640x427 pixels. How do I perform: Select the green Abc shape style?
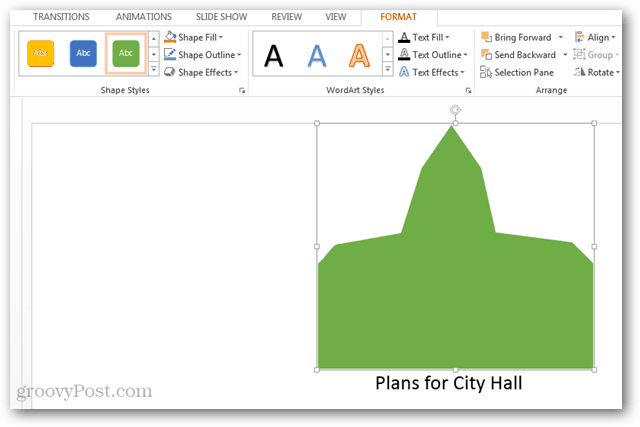[x=126, y=53]
